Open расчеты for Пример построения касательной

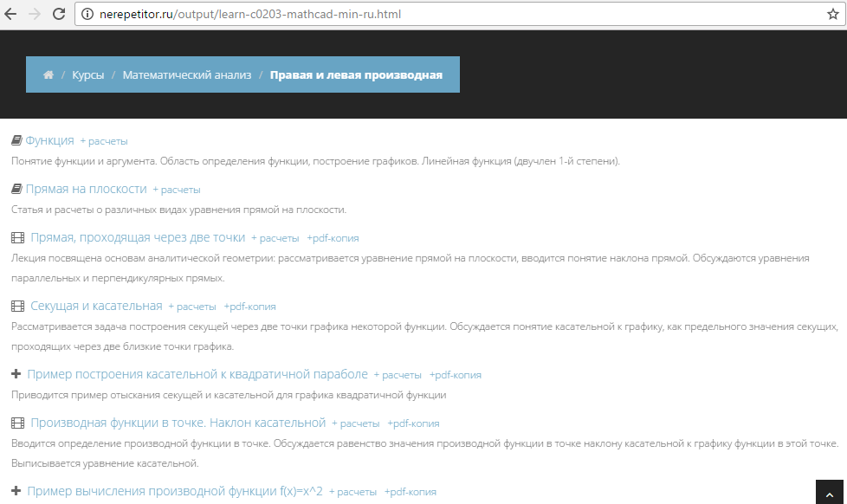click(x=398, y=375)
